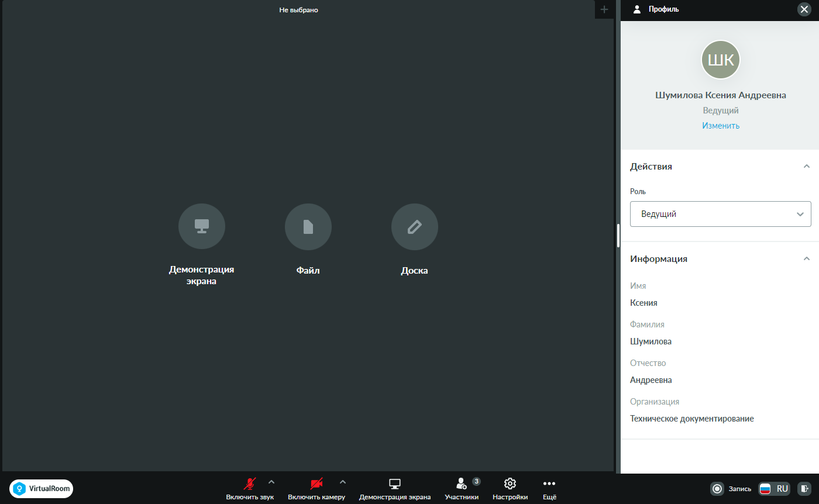This screenshot has height=504, width=819.
Task: Expand microphone options arrow beside Включить звук
Action: (271, 482)
